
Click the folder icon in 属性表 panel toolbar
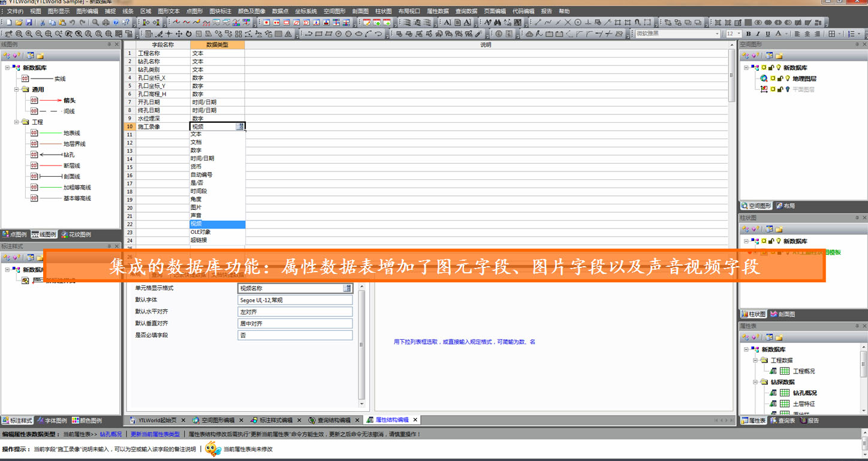click(779, 338)
